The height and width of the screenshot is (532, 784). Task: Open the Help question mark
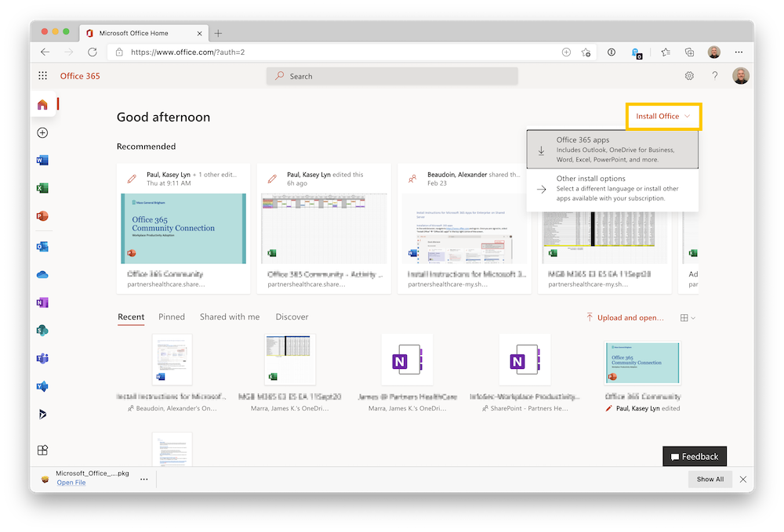point(715,76)
